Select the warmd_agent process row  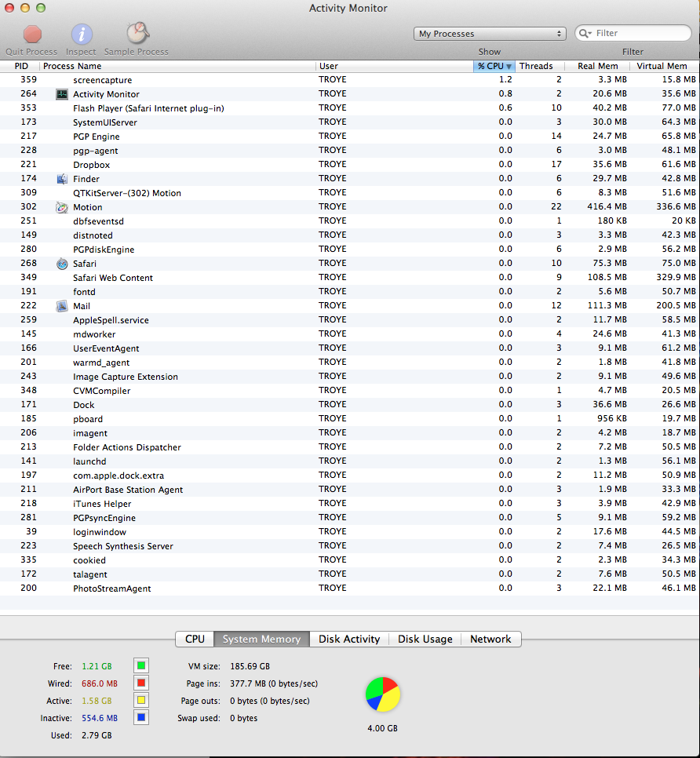(x=350, y=363)
